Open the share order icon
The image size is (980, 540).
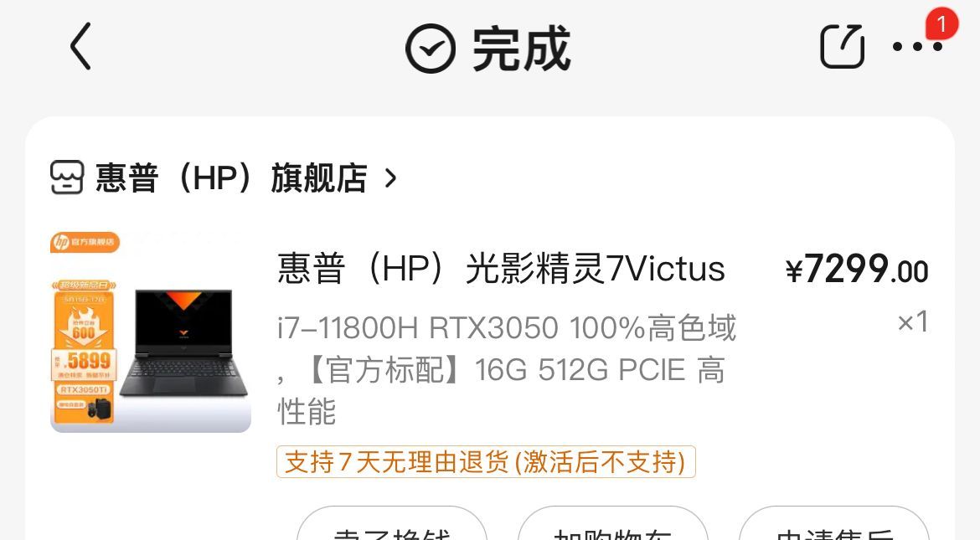point(842,46)
